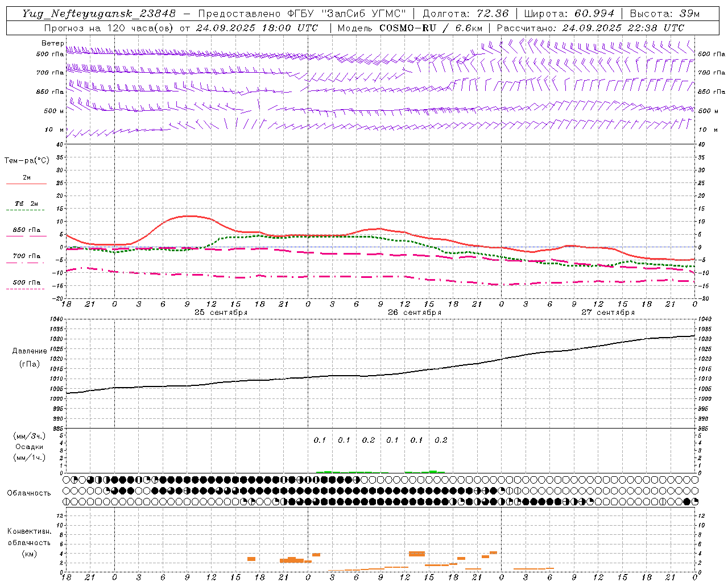728x582 pixels.
Task: Click the Конвективн. облачность label
Action: pyautogui.click(x=29, y=542)
